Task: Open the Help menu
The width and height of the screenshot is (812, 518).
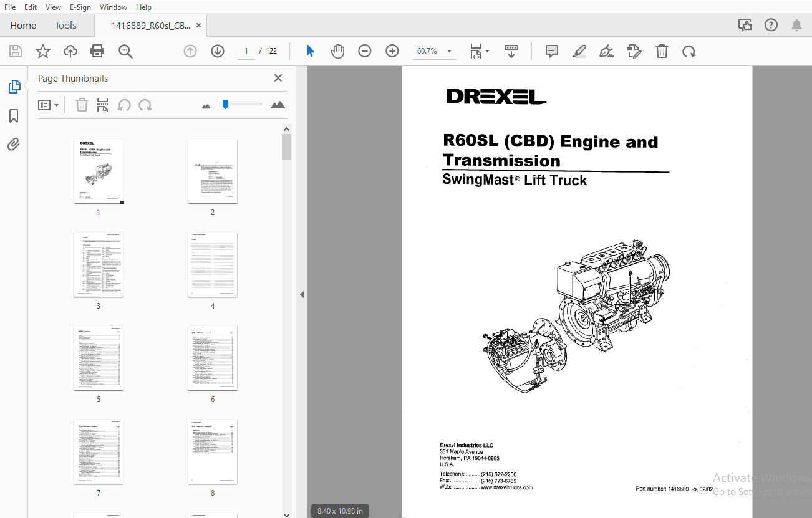Action: (143, 7)
